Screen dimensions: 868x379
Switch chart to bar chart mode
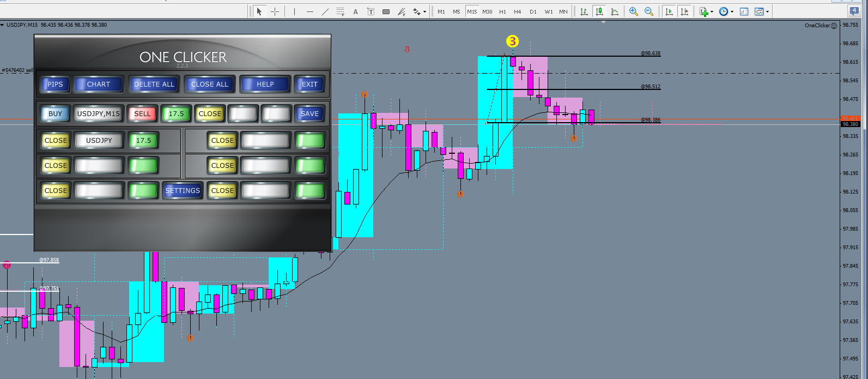click(x=584, y=11)
